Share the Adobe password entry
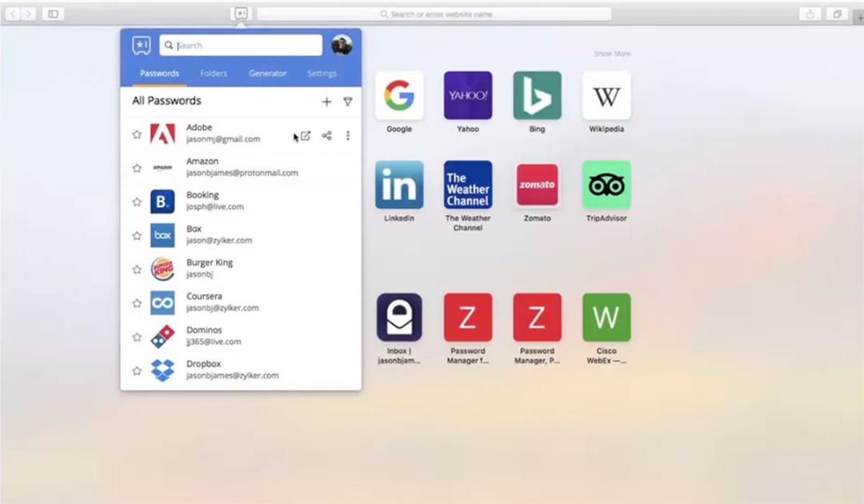Image resolution: width=864 pixels, height=504 pixels. pyautogui.click(x=326, y=135)
